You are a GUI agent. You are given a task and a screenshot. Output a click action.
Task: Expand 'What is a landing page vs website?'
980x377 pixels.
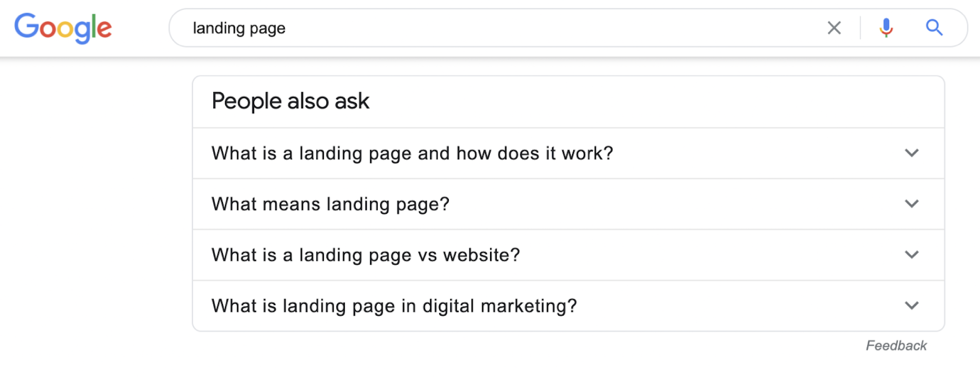coord(912,255)
